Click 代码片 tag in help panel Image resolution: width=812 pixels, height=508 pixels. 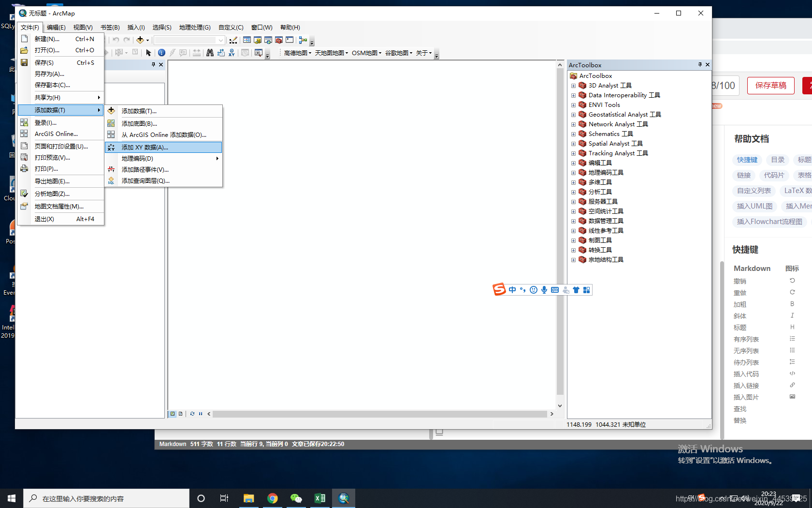coord(774,175)
